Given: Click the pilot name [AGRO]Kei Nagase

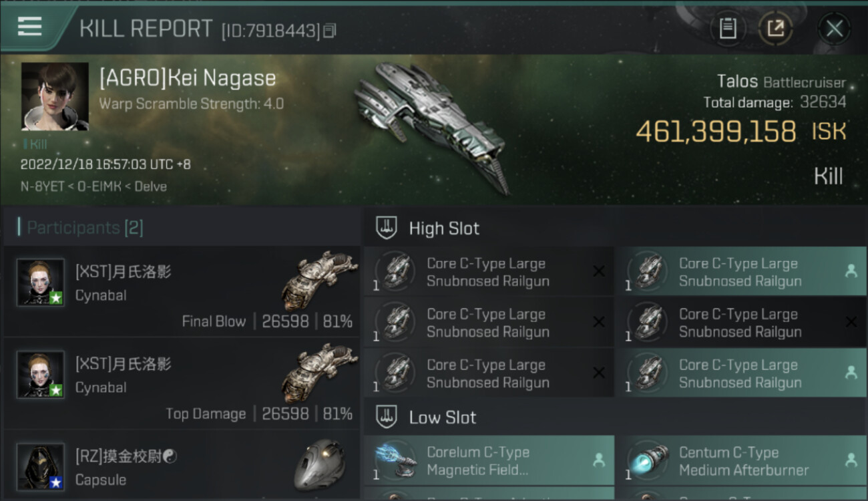Looking at the screenshot, I should pos(188,78).
